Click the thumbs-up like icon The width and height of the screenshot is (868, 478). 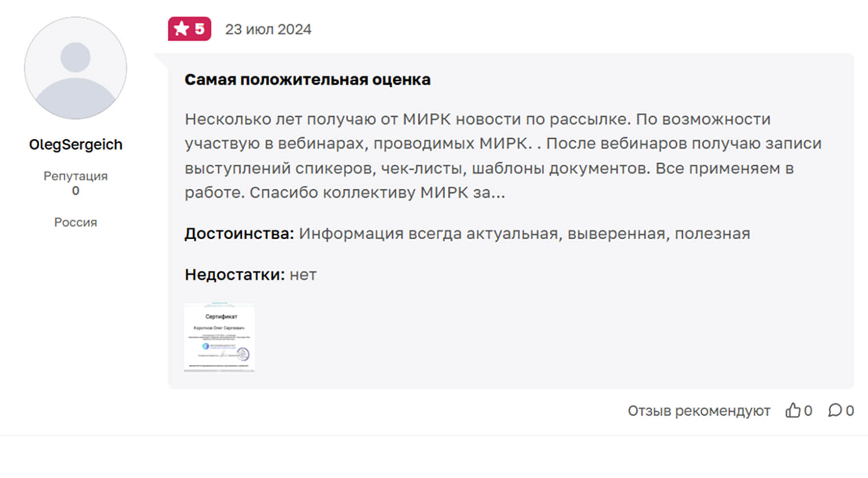(792, 410)
